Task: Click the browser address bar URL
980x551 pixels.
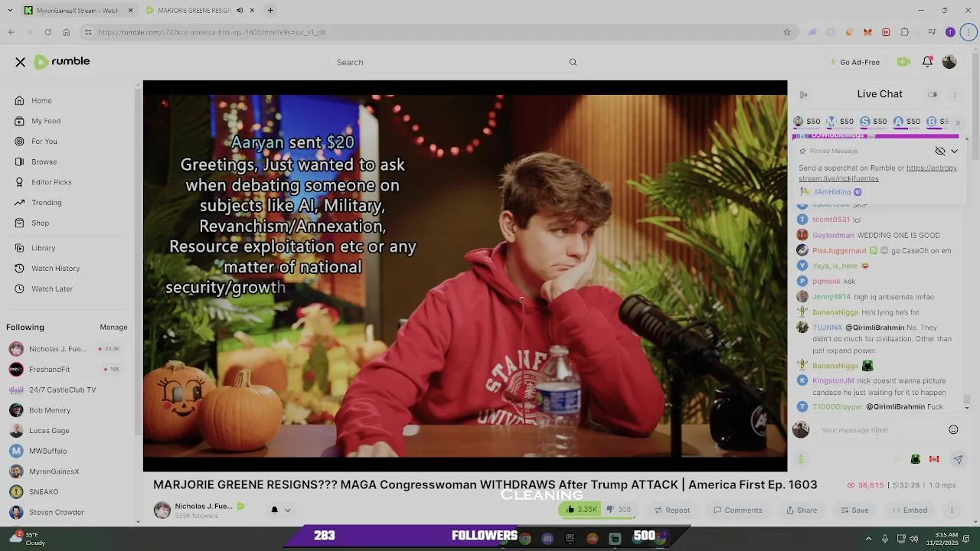Action: [x=211, y=32]
